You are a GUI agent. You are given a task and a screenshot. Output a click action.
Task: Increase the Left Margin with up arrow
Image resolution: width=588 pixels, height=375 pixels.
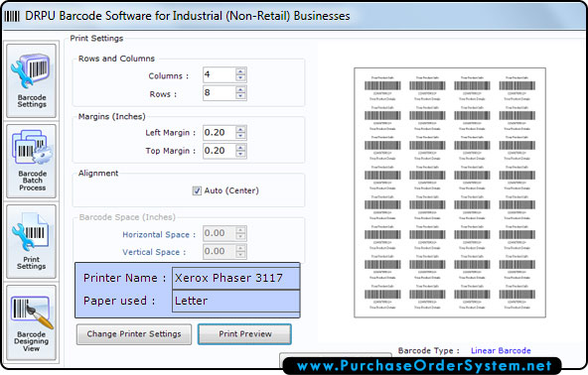[240, 129]
